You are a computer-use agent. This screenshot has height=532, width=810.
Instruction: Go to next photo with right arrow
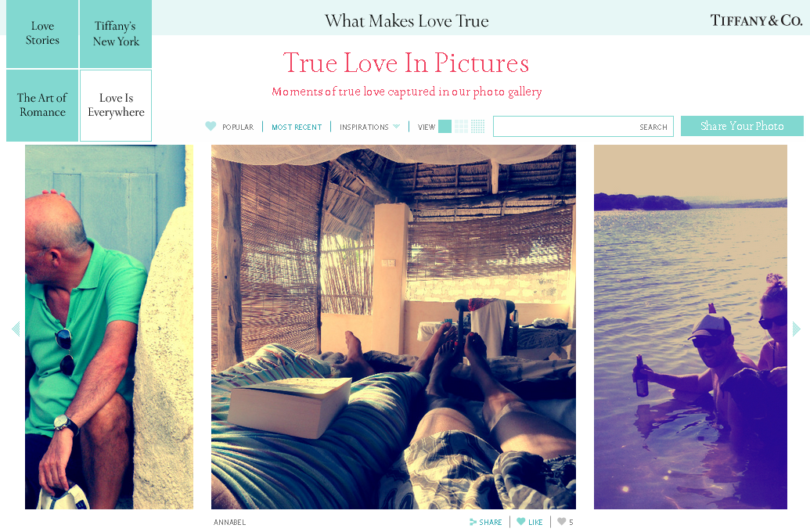pyautogui.click(x=796, y=329)
